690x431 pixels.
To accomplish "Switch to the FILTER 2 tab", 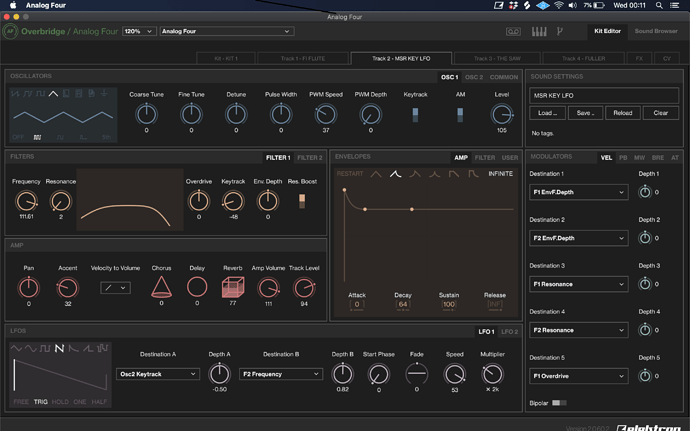I will coord(310,157).
